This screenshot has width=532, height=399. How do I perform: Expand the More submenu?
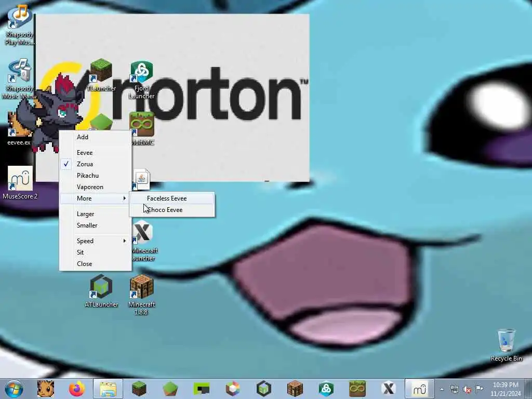pos(96,198)
